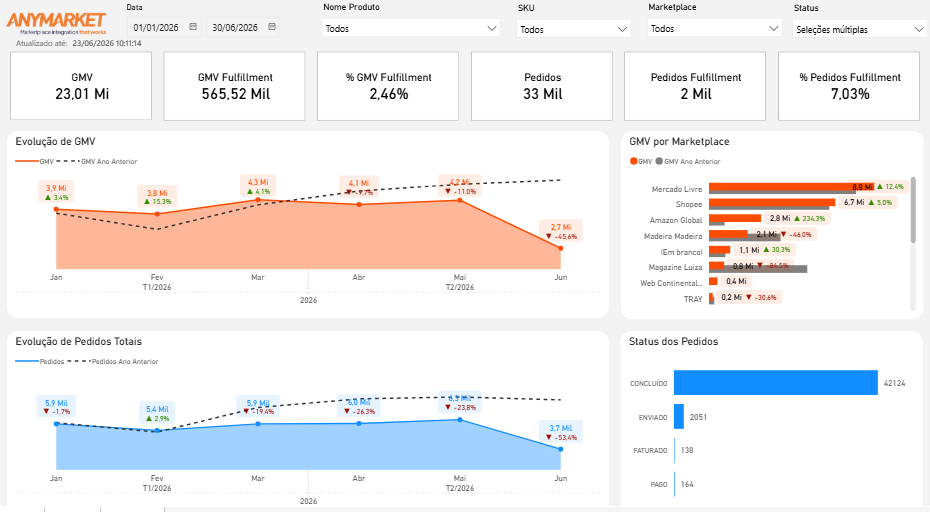Click the Jan Pedidos data point 5,9 Mil
Viewport: 930px width, 512px height.
pos(56,424)
